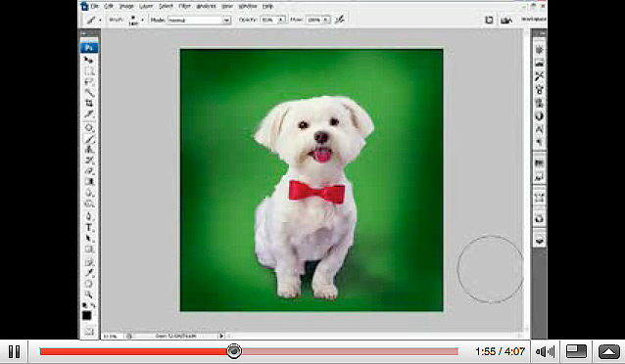Mute the video volume

click(x=545, y=351)
